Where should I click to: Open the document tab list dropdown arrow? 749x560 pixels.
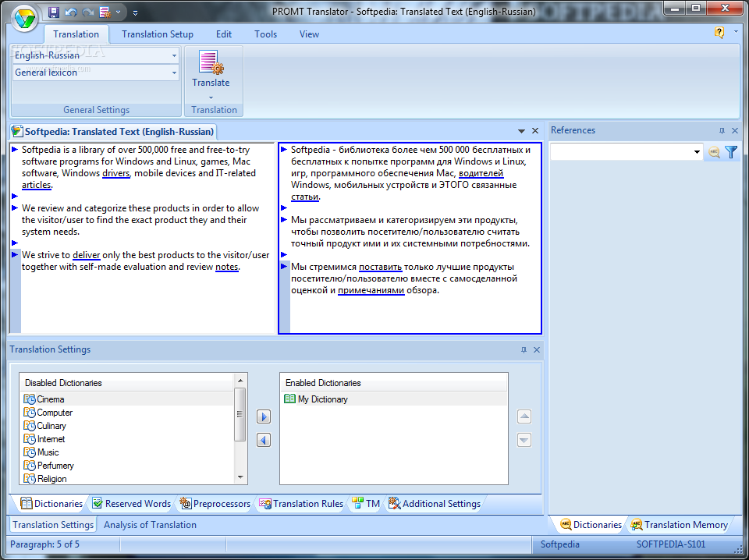tap(521, 131)
